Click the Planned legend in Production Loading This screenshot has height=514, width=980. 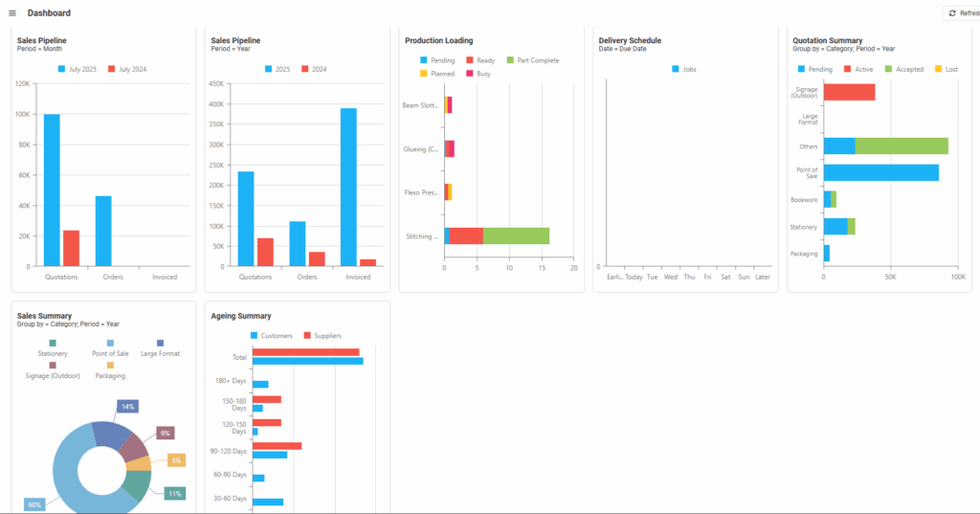tap(436, 74)
